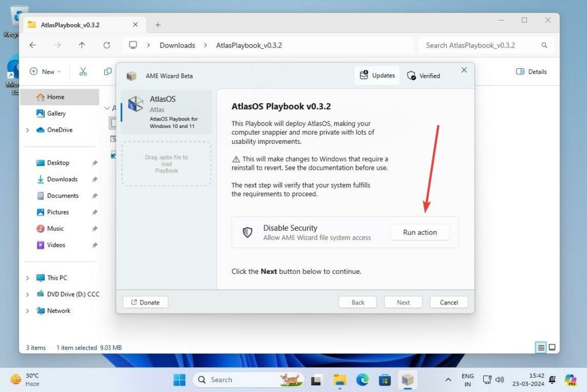Screen dimensions: 587x392
Task: Switch to the AtlasPlaybook_v0.3.2 tab
Action: 71,25
